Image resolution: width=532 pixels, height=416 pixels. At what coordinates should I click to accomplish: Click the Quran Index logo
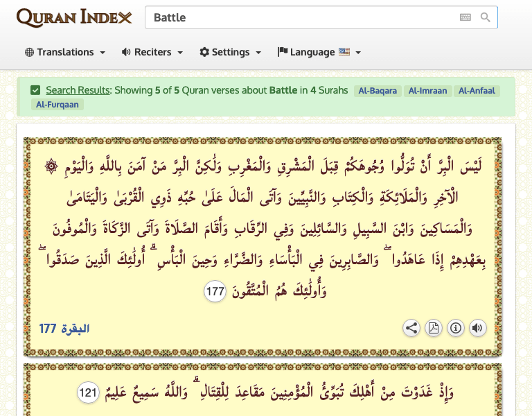click(x=74, y=17)
